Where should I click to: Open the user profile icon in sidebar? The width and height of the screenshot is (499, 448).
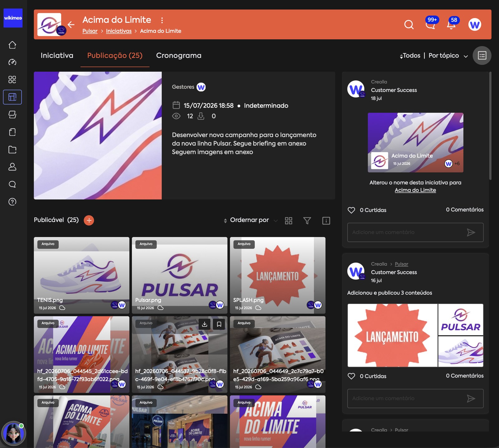click(12, 167)
